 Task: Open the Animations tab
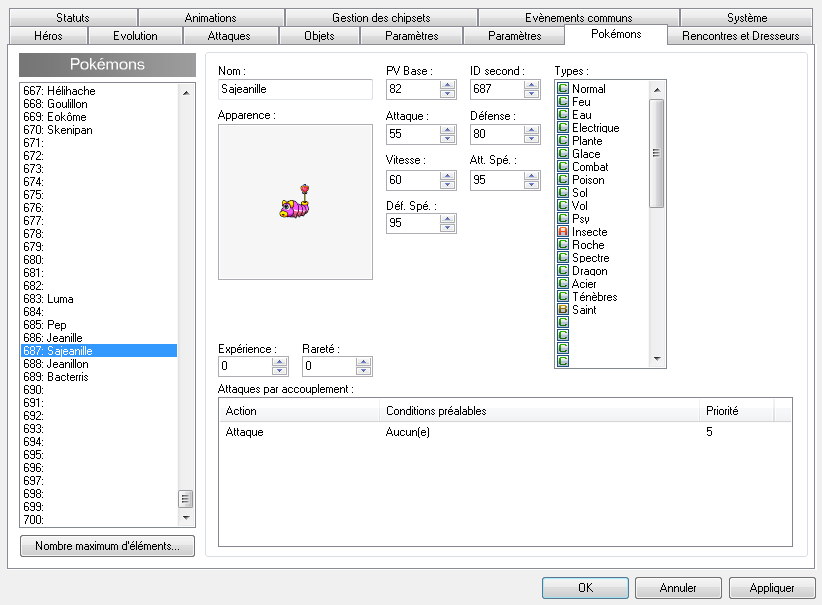point(211,17)
